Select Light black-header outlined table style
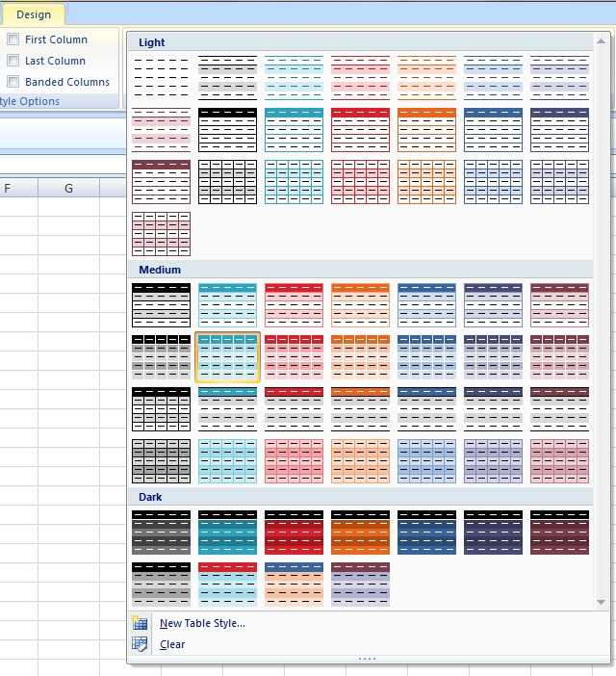This screenshot has width=616, height=676. point(227,130)
